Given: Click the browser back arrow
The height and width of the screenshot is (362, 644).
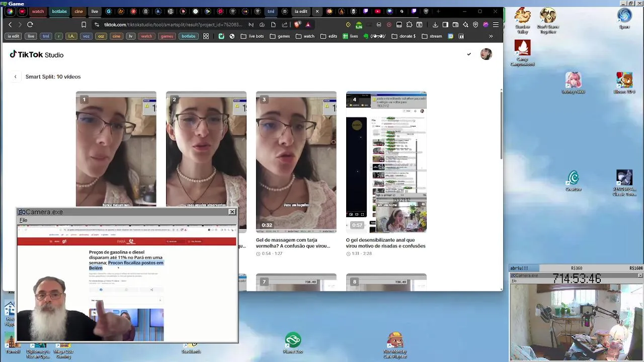Looking at the screenshot, I should (10, 25).
